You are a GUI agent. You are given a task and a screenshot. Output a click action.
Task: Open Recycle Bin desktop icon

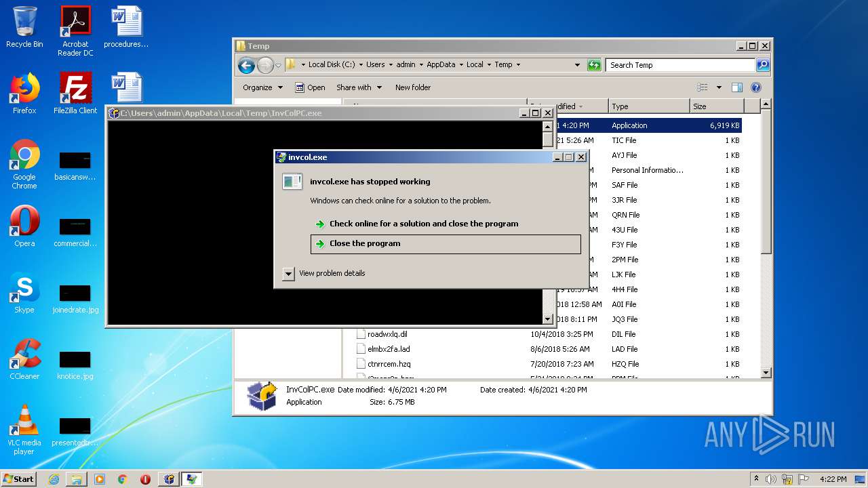tap(24, 27)
